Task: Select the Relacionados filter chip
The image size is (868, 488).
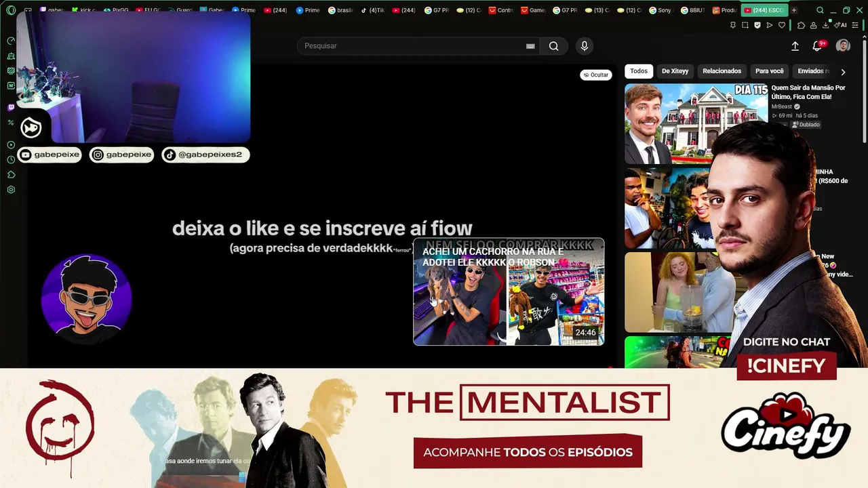Action: pos(722,71)
